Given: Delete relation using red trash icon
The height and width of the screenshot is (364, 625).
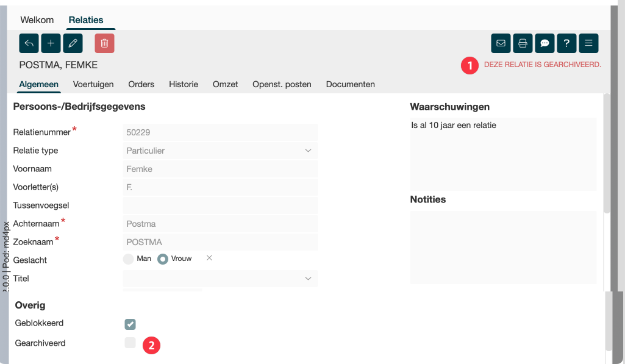Looking at the screenshot, I should (x=104, y=43).
